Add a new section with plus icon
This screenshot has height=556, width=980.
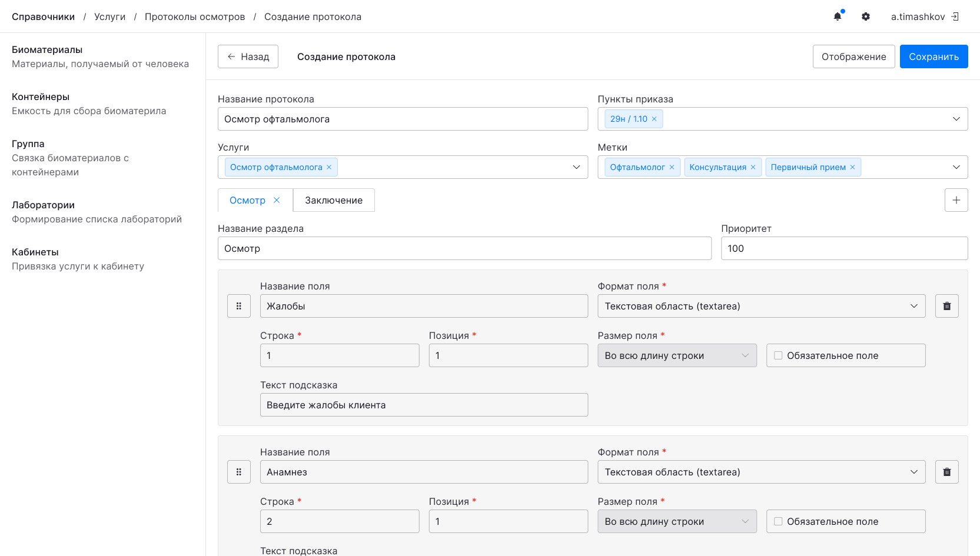pos(956,200)
